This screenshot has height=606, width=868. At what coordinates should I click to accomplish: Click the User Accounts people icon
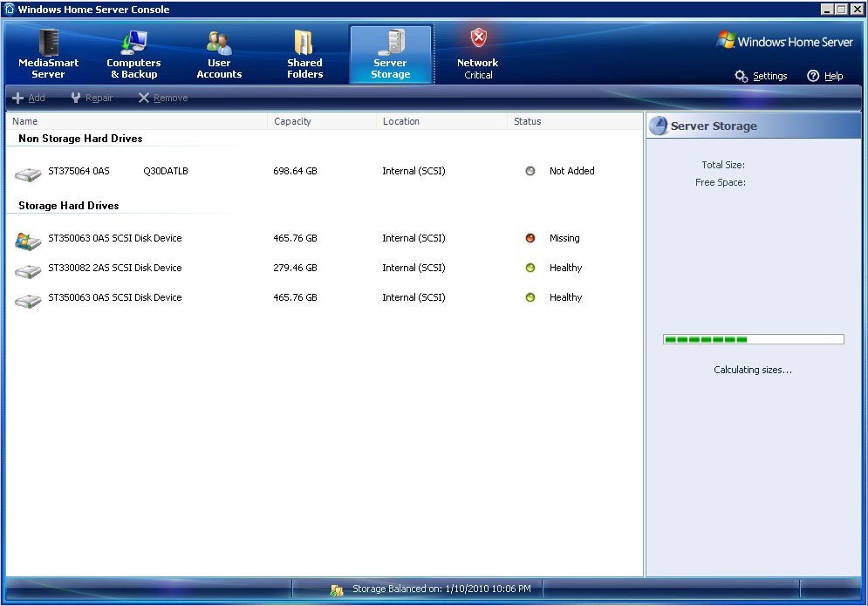[219, 43]
